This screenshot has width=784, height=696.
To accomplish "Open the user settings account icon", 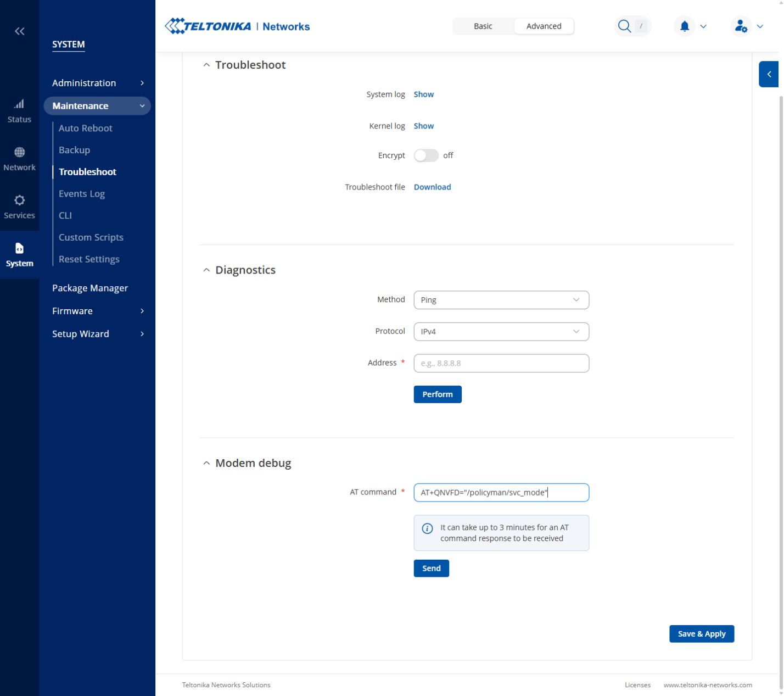I will click(x=741, y=26).
